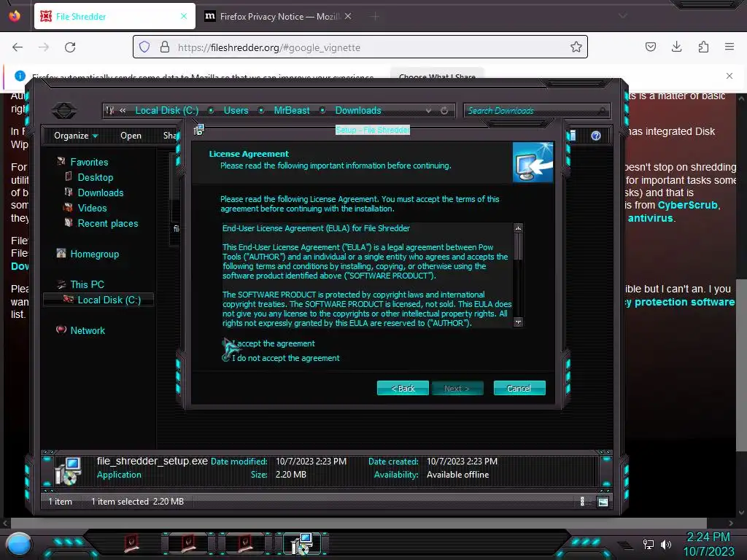
Task: Click the Firefox URL address field
Action: (360, 47)
